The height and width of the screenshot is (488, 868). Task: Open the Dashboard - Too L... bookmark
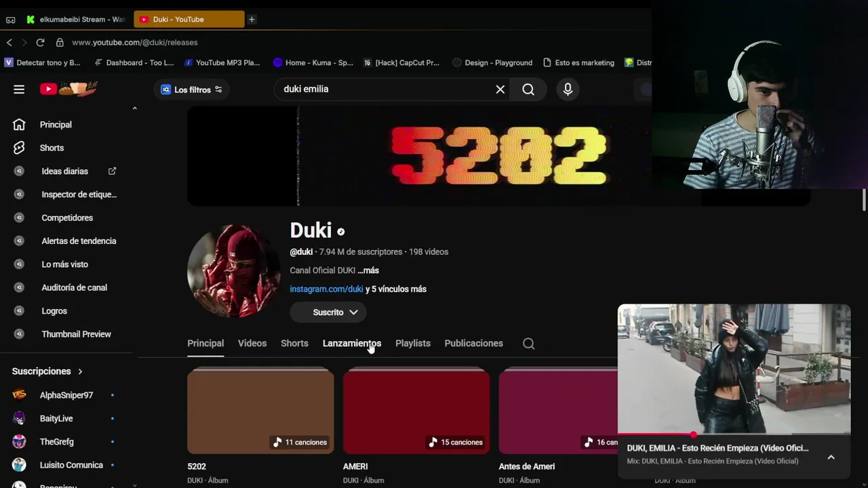[x=134, y=62]
